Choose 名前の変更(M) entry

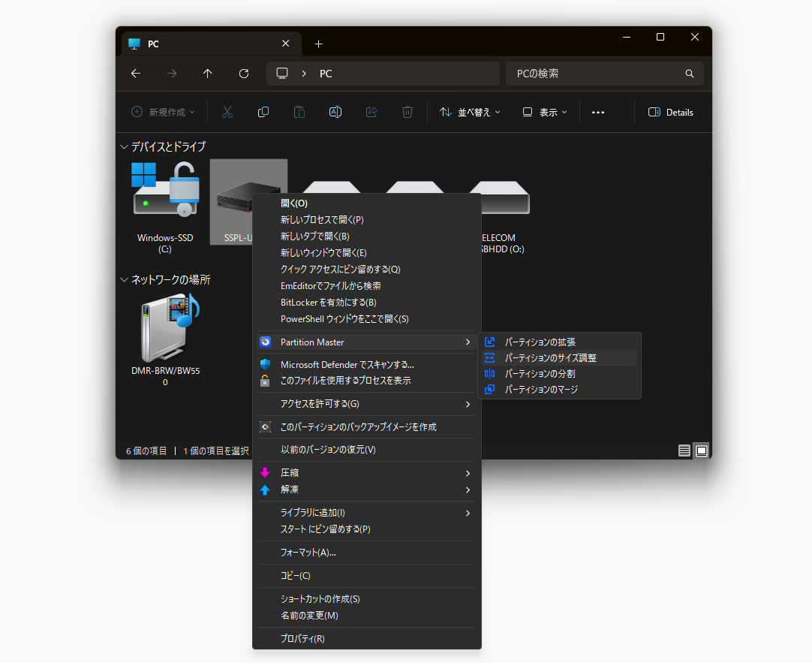coord(367,616)
